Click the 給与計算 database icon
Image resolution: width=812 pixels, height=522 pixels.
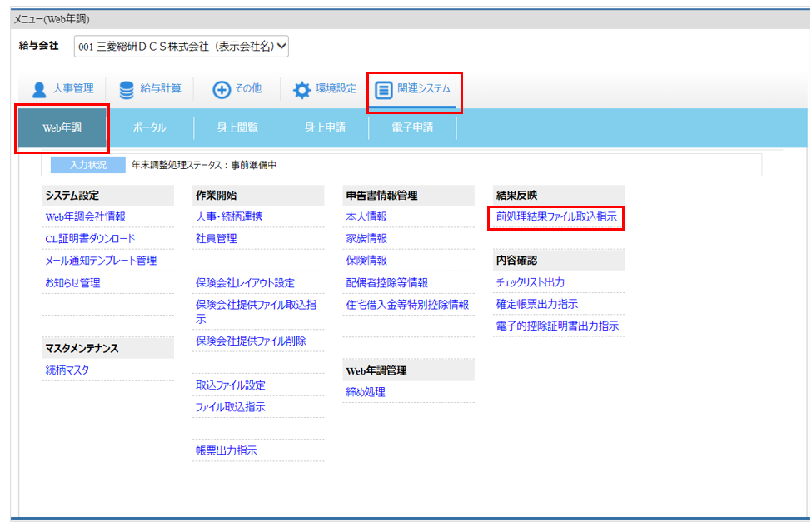point(127,90)
